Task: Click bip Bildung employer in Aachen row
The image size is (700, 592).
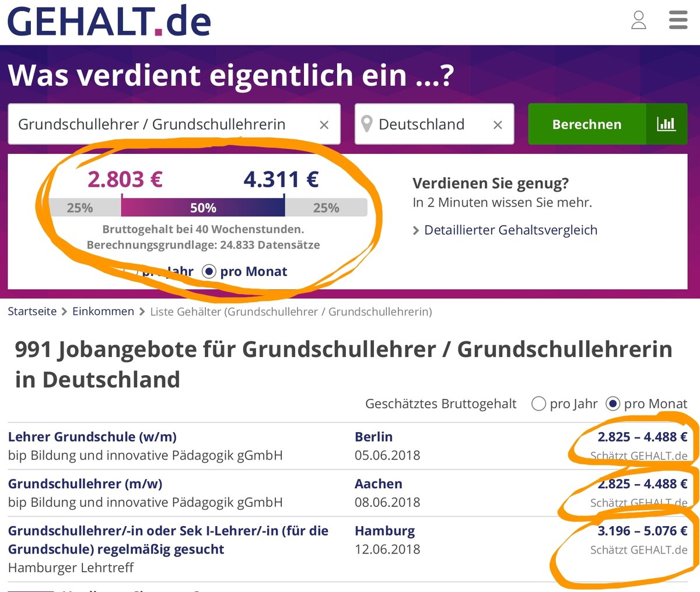Action: click(145, 502)
